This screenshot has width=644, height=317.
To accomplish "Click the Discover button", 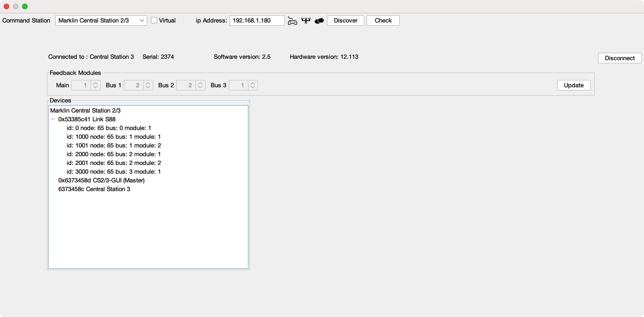I will (345, 20).
